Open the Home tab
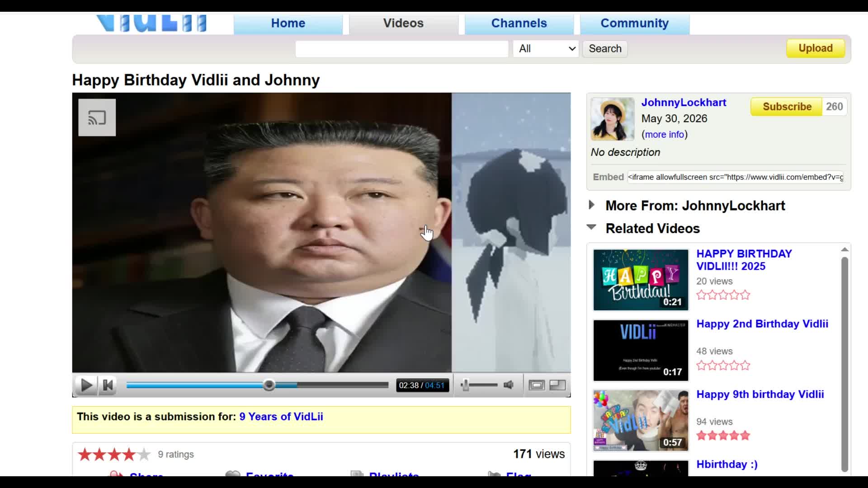This screenshot has width=868, height=488. (x=288, y=23)
